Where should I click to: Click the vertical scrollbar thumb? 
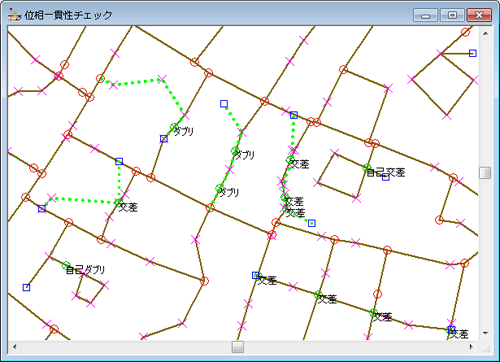pos(485,173)
